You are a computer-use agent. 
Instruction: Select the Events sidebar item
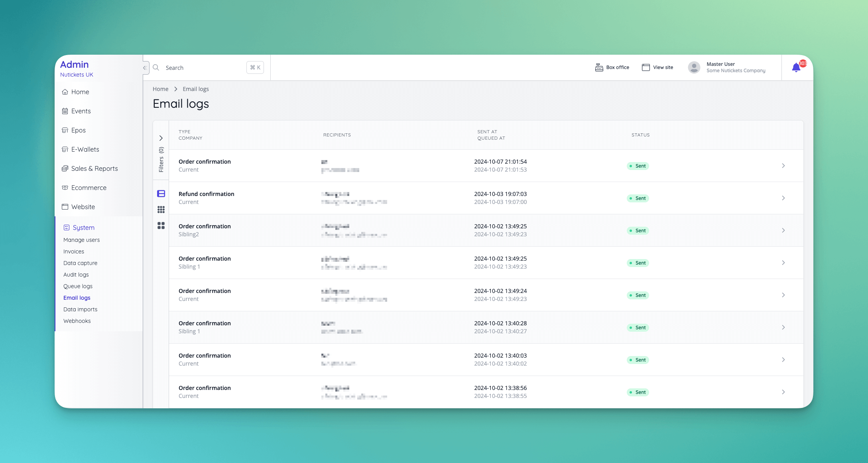click(x=81, y=111)
